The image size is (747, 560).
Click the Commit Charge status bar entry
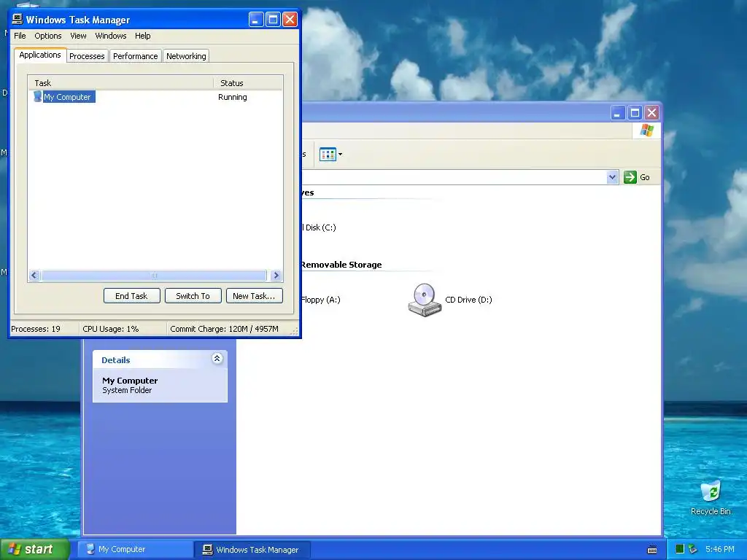(x=225, y=329)
